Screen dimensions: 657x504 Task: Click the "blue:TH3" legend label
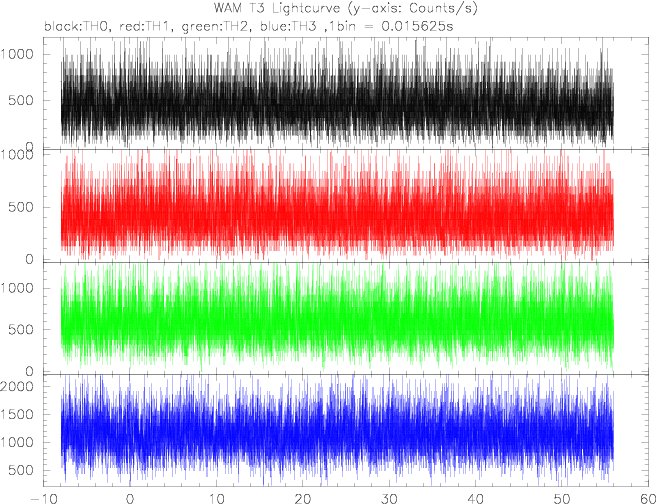click(290, 27)
